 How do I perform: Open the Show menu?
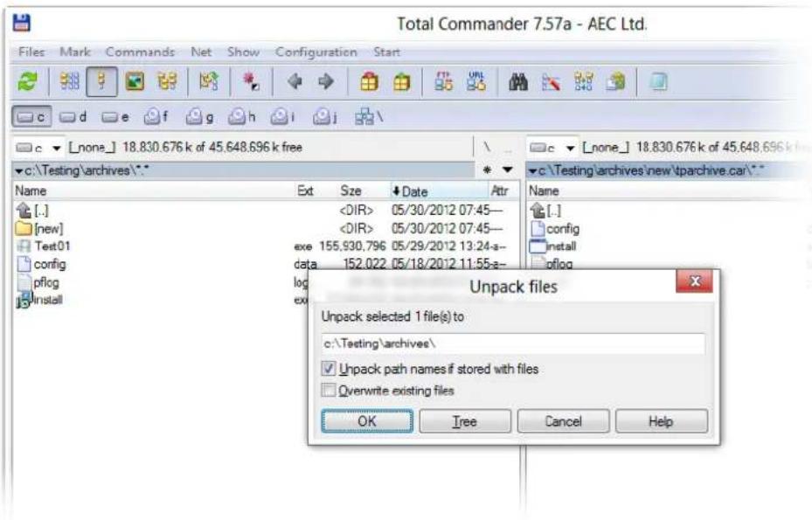243,52
